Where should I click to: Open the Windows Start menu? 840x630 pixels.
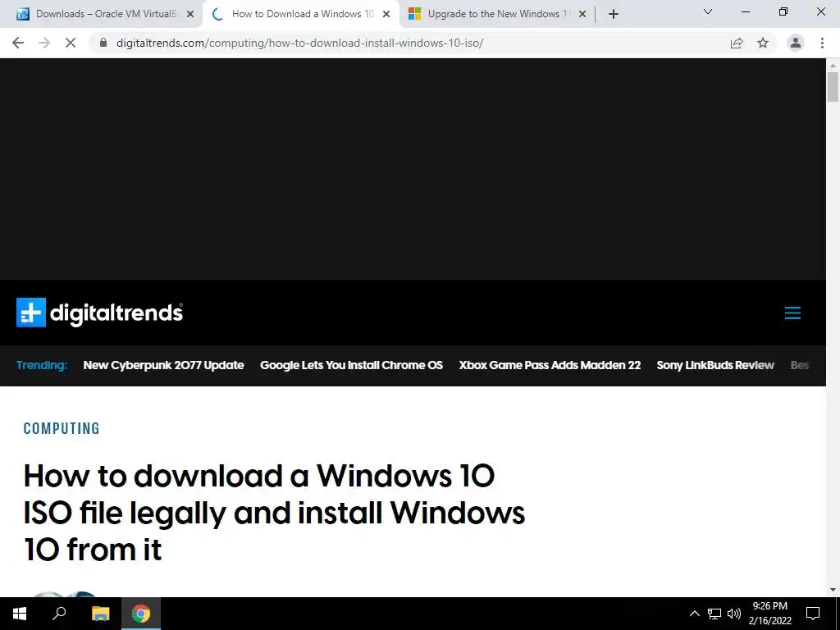click(20, 614)
